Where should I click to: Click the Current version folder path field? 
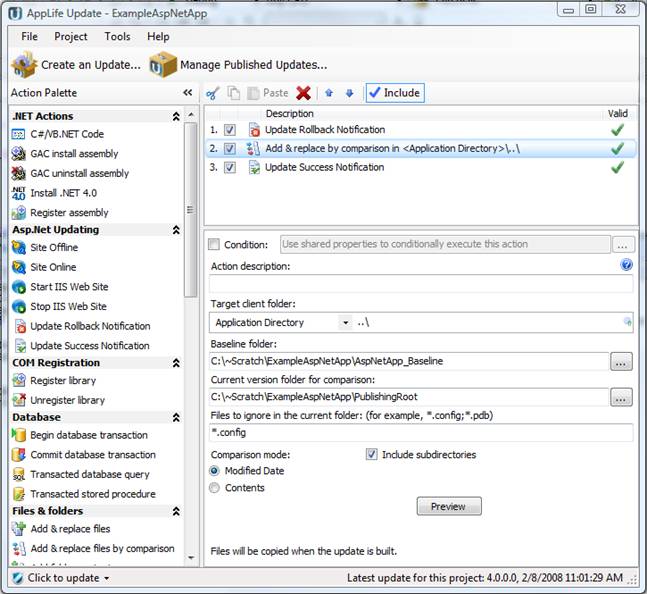(409, 397)
